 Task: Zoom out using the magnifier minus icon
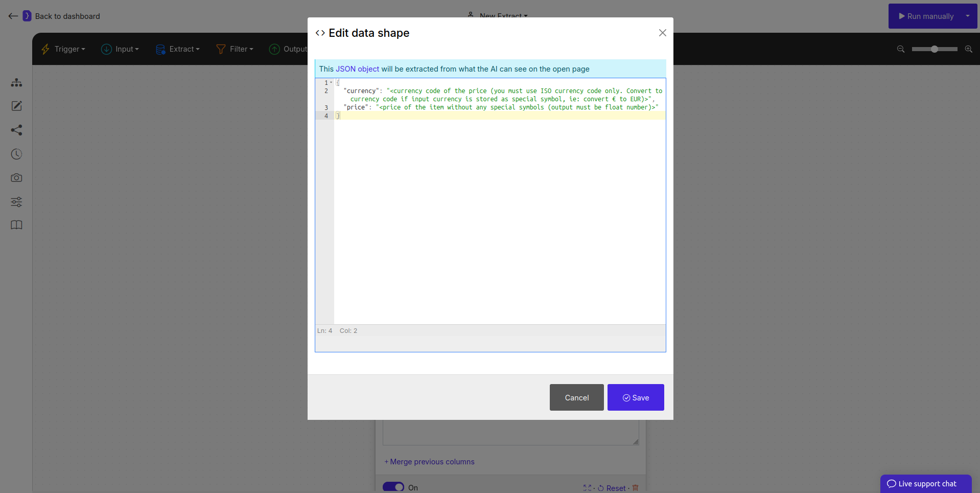click(901, 49)
